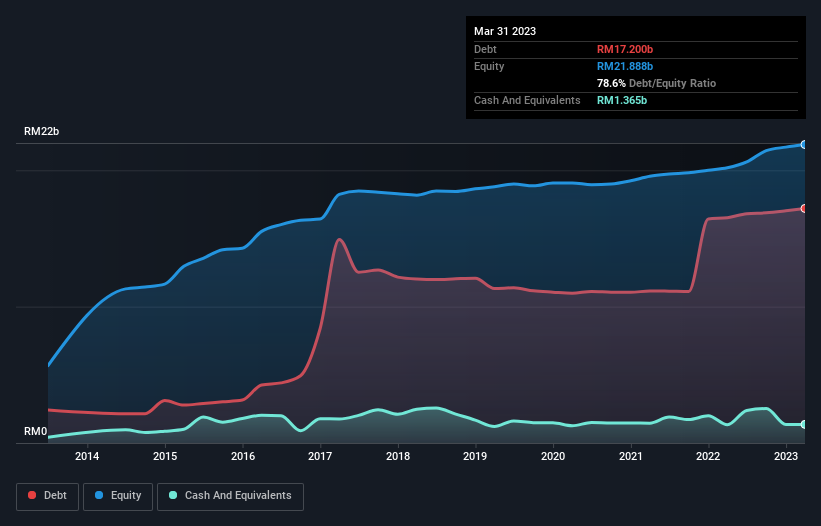Click the RM1.365b cash value
Viewport: 821px width, 526px height.
pos(622,100)
